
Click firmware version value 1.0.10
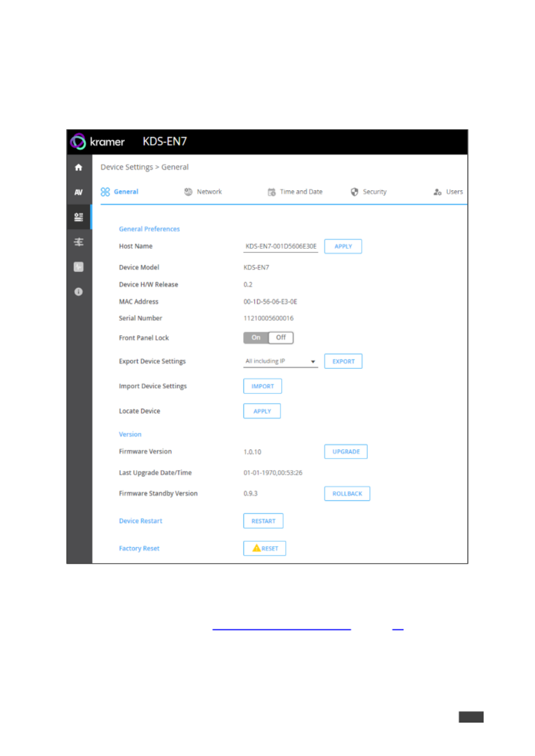[253, 452]
